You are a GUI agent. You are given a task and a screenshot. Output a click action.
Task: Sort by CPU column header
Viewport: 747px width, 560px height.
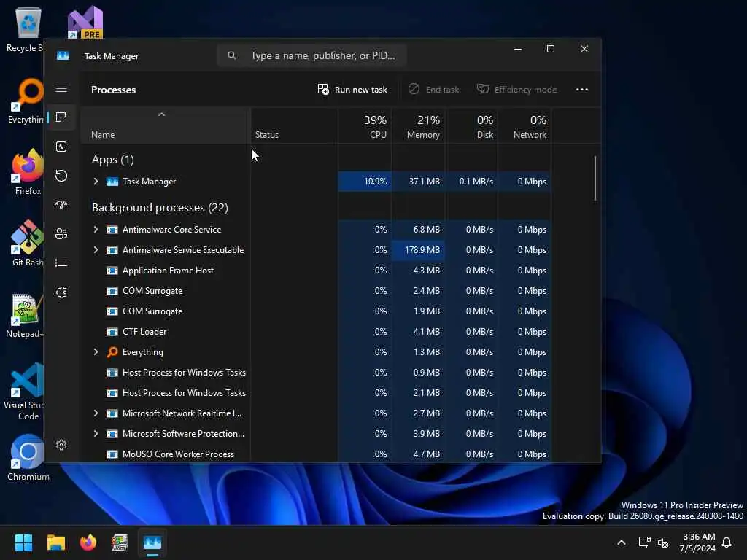tap(365, 125)
